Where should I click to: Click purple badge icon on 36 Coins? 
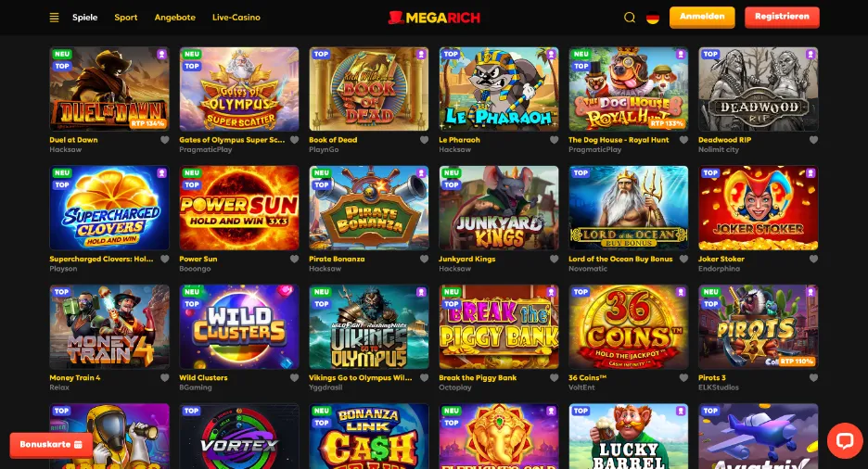coord(681,292)
